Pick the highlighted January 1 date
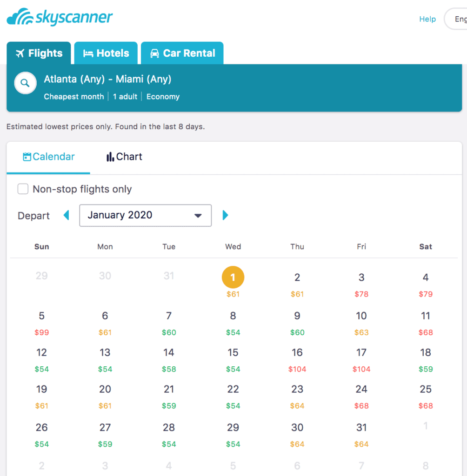 tap(233, 277)
